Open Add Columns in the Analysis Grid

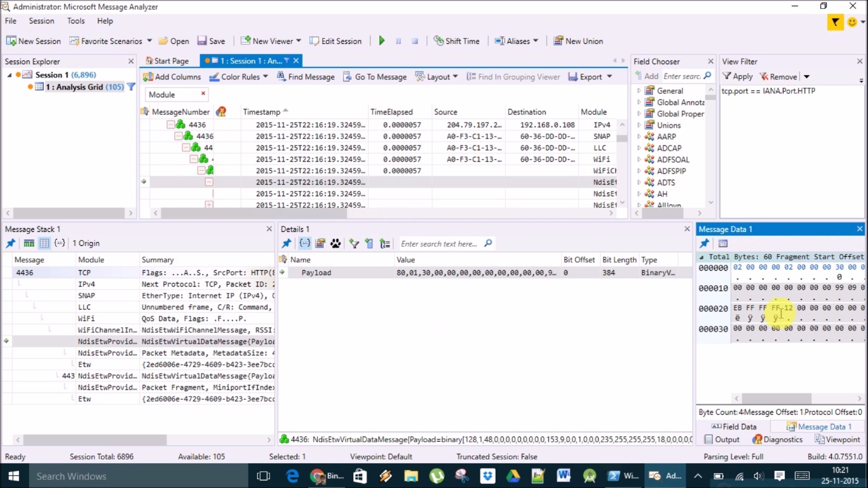[172, 77]
